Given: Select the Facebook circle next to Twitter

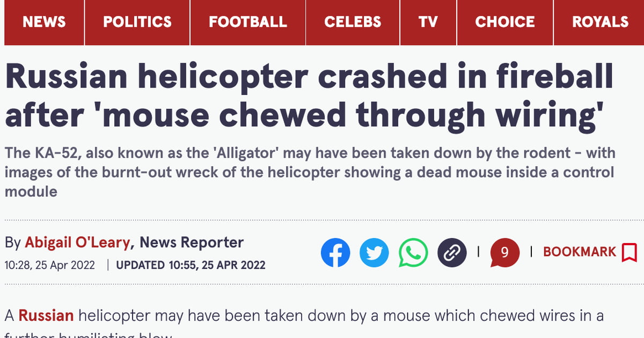Looking at the screenshot, I should point(335,252).
